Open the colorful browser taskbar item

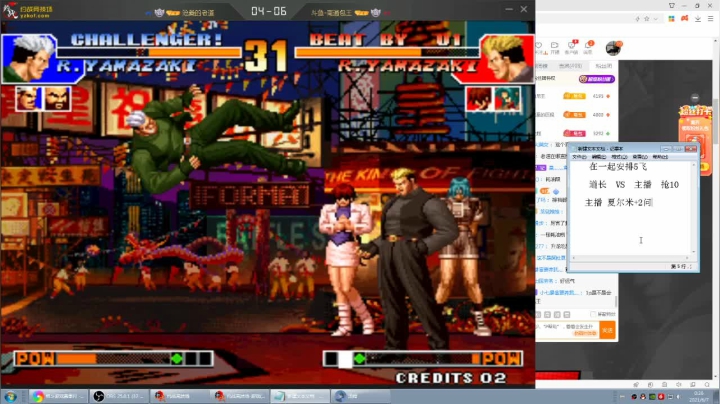click(x=58, y=396)
